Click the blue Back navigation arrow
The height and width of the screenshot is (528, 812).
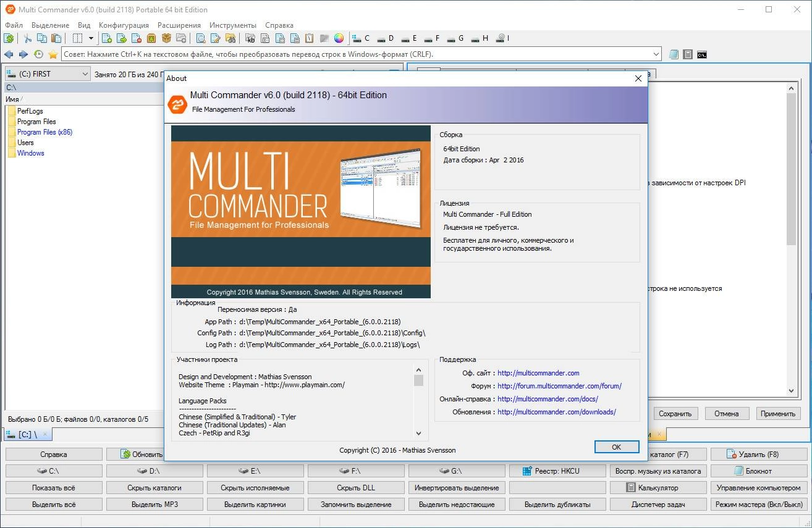point(10,54)
